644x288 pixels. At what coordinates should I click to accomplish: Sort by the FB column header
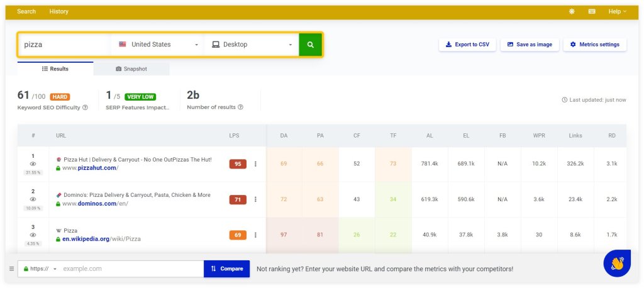(x=502, y=136)
